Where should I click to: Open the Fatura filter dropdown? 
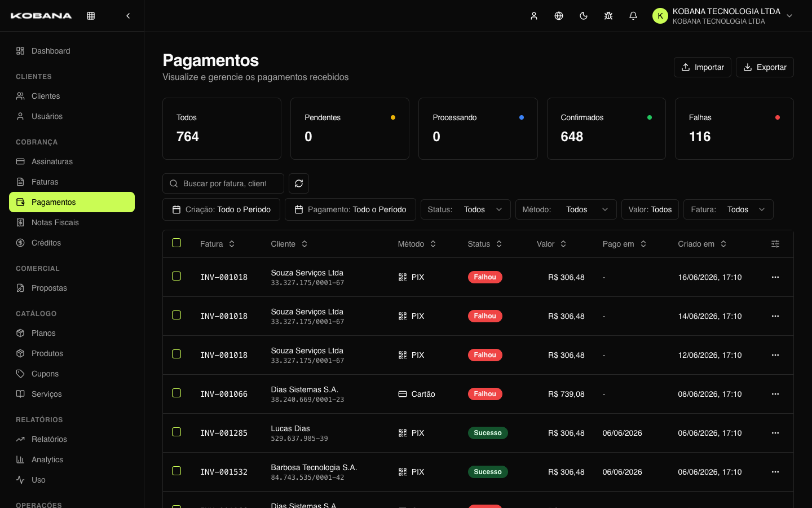[x=729, y=209]
